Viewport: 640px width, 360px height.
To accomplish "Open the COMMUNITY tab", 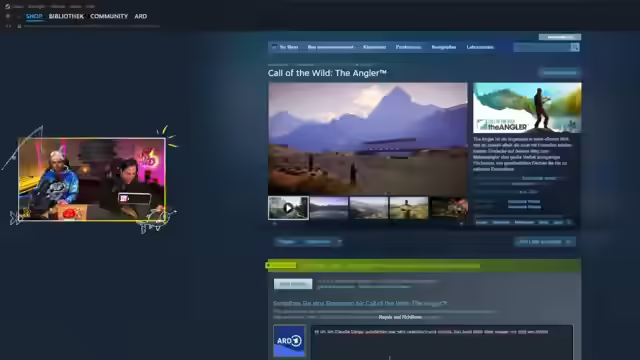I will tap(109, 16).
